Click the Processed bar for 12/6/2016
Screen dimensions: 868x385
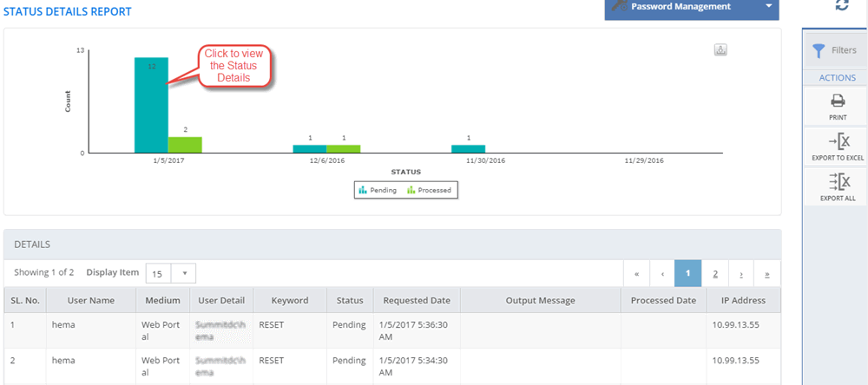[343, 149]
